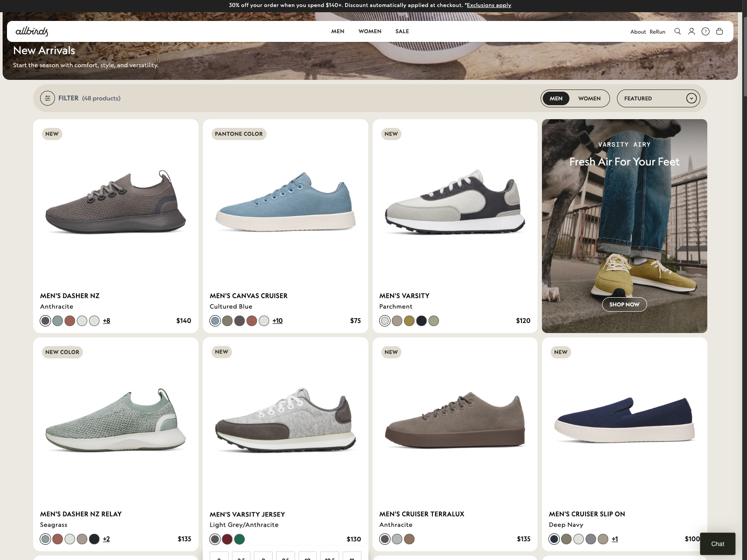This screenshot has width=747, height=560.
Task: Click the FEATURED dropdown chevron
Action: [x=691, y=98]
